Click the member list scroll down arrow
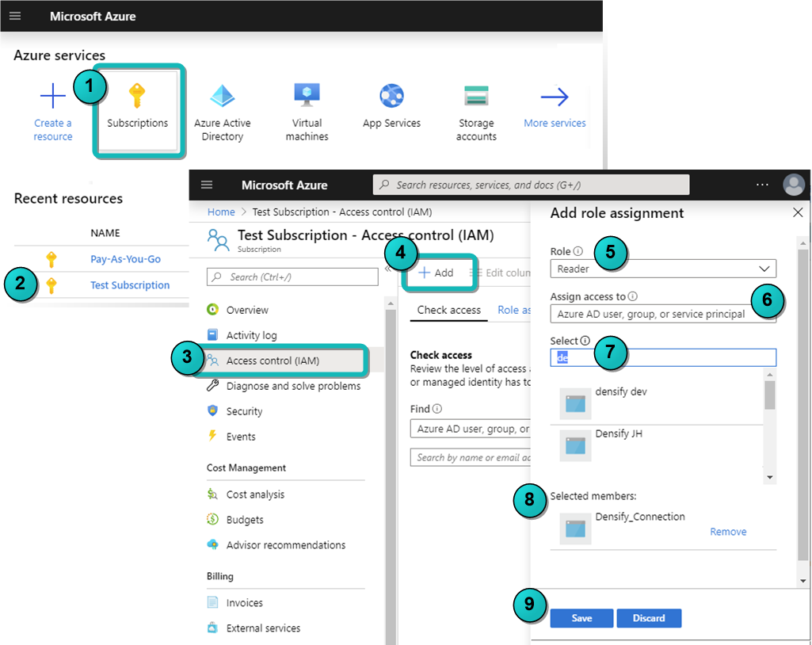 [x=769, y=477]
